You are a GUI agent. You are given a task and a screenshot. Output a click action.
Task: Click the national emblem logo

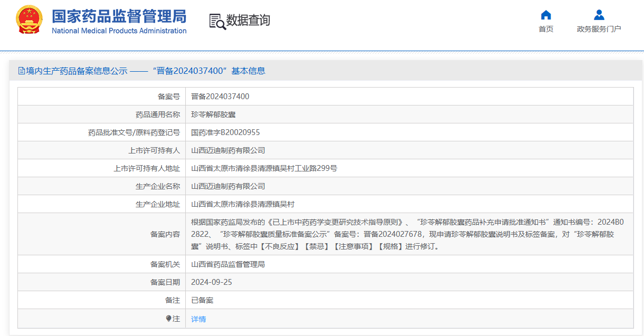(30, 21)
